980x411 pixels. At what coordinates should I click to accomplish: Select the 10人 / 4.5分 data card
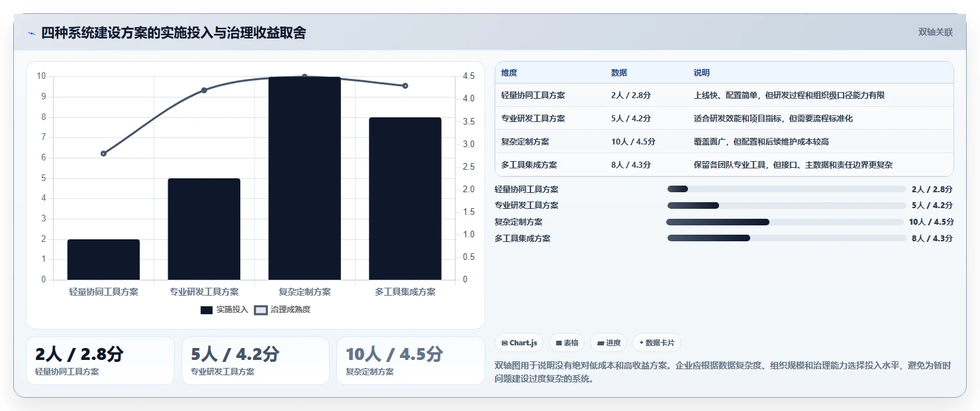(x=411, y=361)
